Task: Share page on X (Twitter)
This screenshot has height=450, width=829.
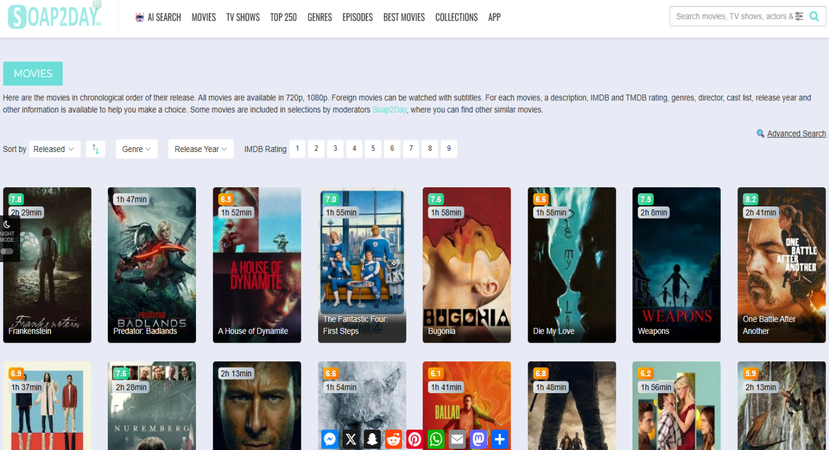Action: tap(351, 439)
